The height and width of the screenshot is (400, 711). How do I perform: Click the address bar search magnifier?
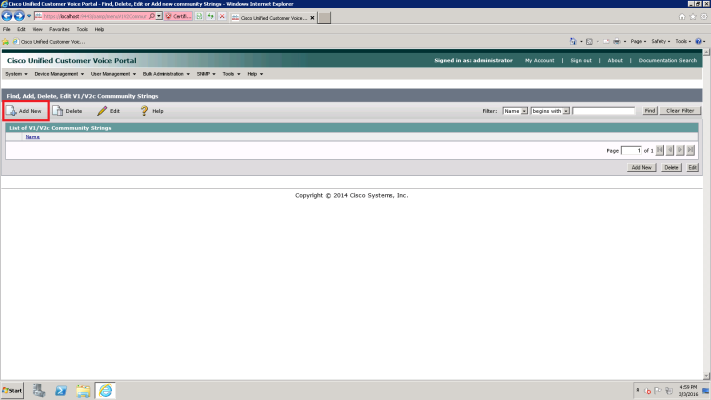click(x=152, y=16)
